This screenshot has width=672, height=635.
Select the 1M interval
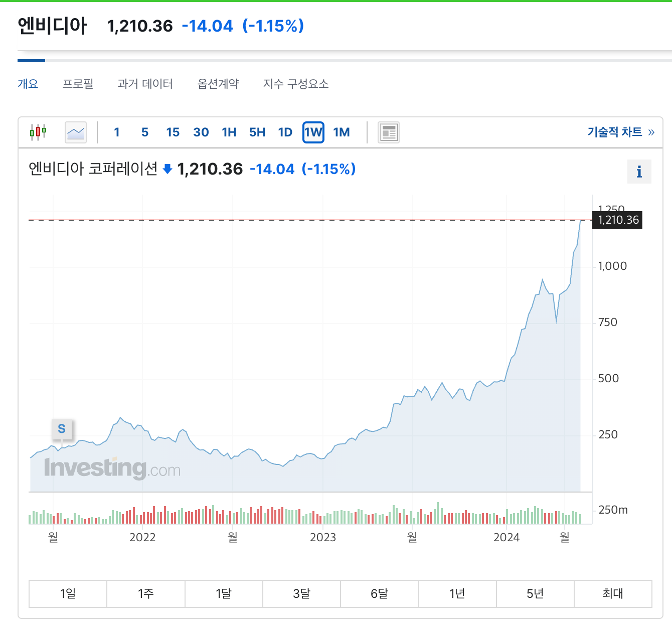(x=342, y=132)
